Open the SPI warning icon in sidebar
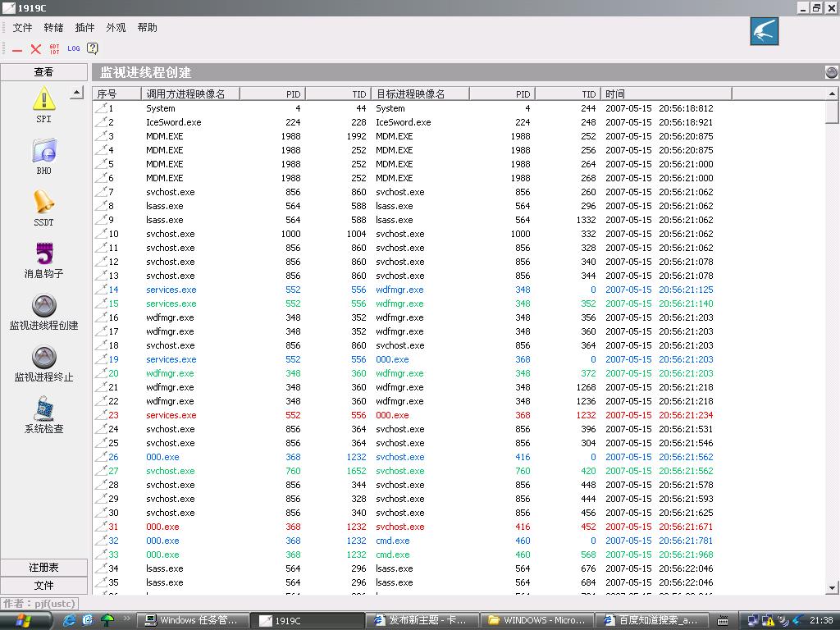Screen dimensions: 840x630 [x=43, y=101]
